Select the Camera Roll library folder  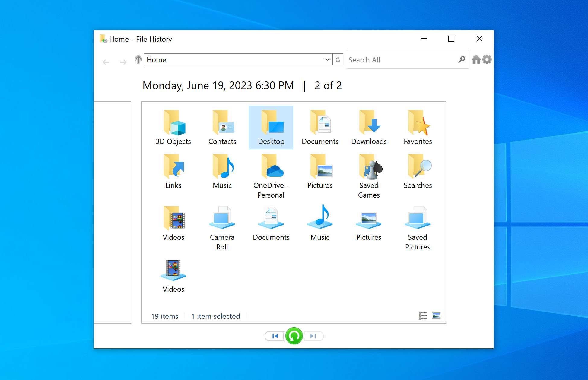pyautogui.click(x=222, y=227)
